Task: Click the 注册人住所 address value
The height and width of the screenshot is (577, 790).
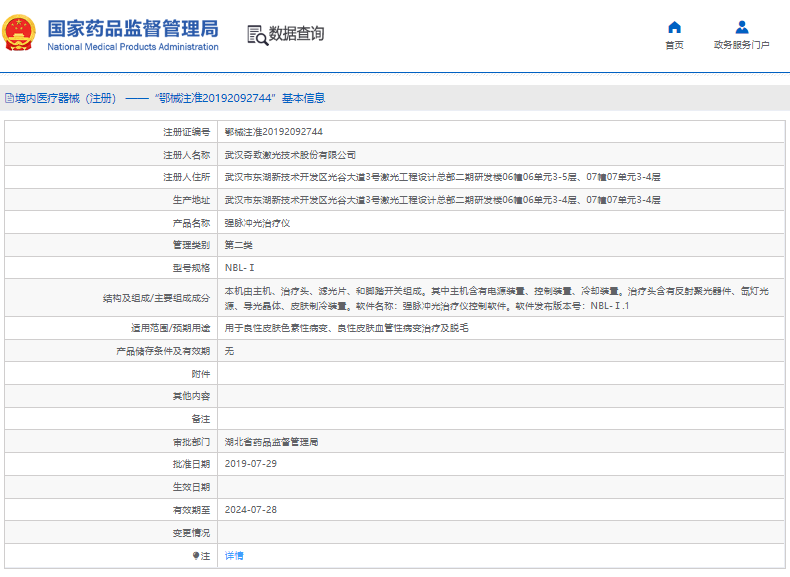Action: pos(442,177)
